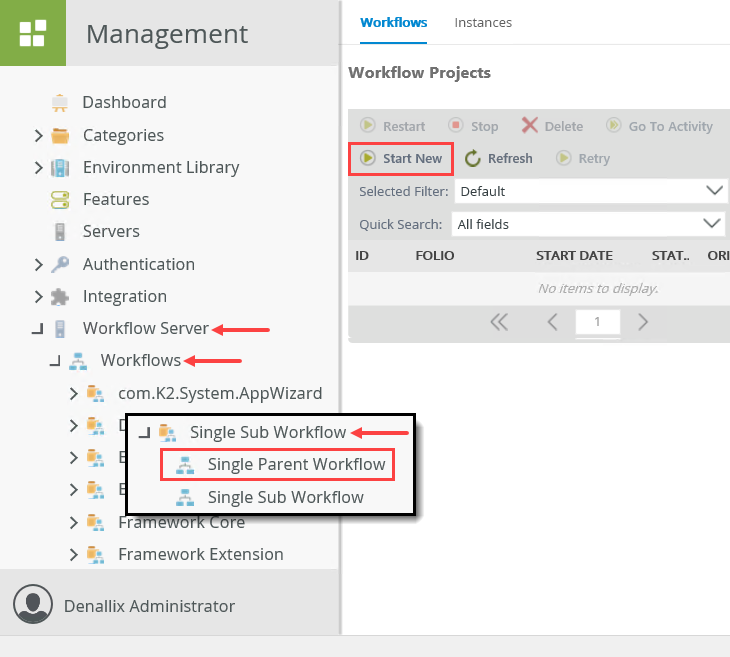This screenshot has height=657, width=730.
Task: Click the Environment Library icon
Action: 60,167
